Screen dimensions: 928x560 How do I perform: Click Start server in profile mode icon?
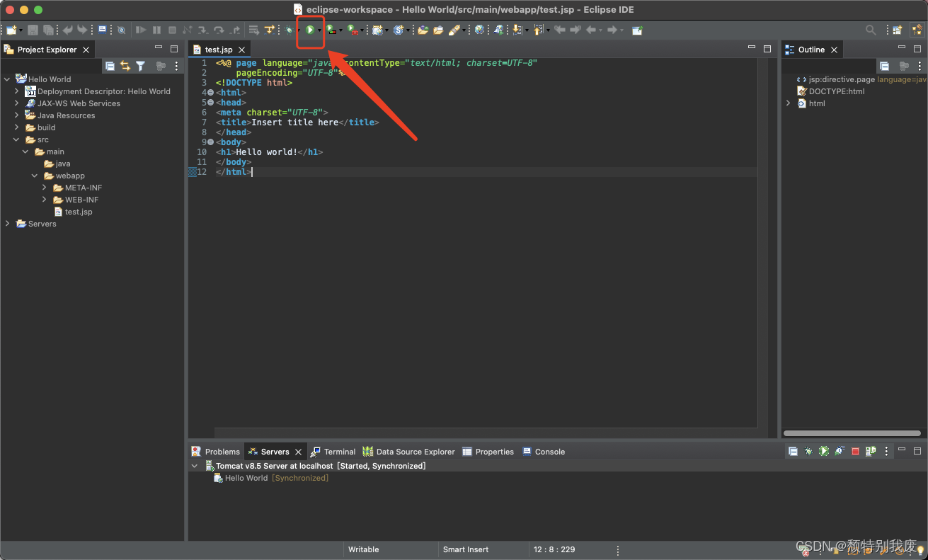(x=840, y=451)
